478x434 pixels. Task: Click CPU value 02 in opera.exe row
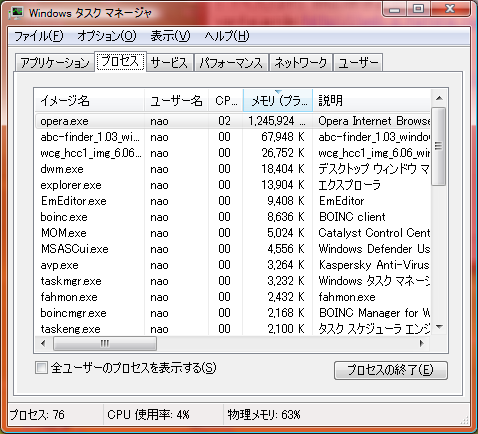click(x=225, y=121)
